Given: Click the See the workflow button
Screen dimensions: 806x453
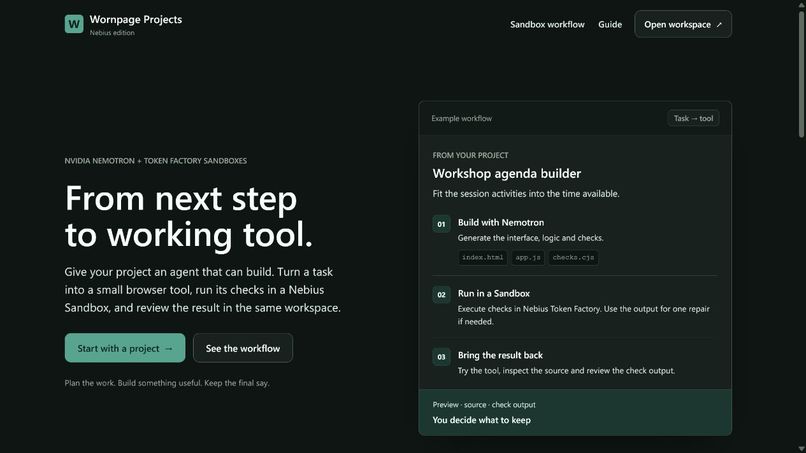Looking at the screenshot, I should point(243,348).
